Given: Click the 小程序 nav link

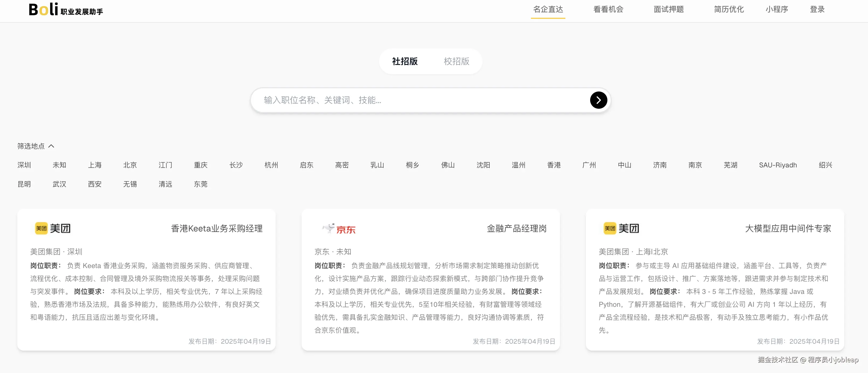Looking at the screenshot, I should click(776, 9).
